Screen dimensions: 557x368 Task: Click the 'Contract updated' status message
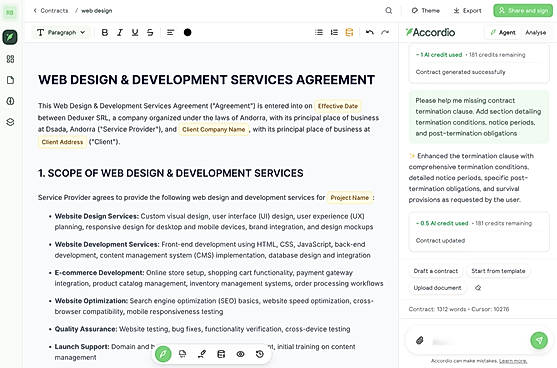coord(440,240)
